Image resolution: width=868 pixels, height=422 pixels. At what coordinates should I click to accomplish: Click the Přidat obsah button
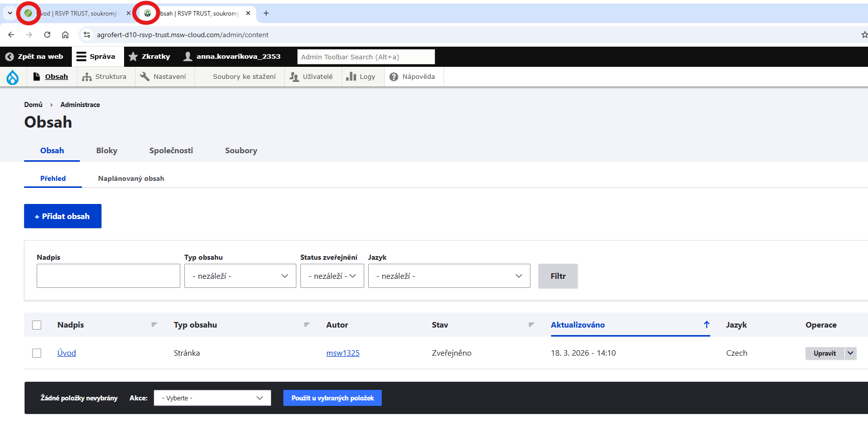pyautogui.click(x=63, y=216)
